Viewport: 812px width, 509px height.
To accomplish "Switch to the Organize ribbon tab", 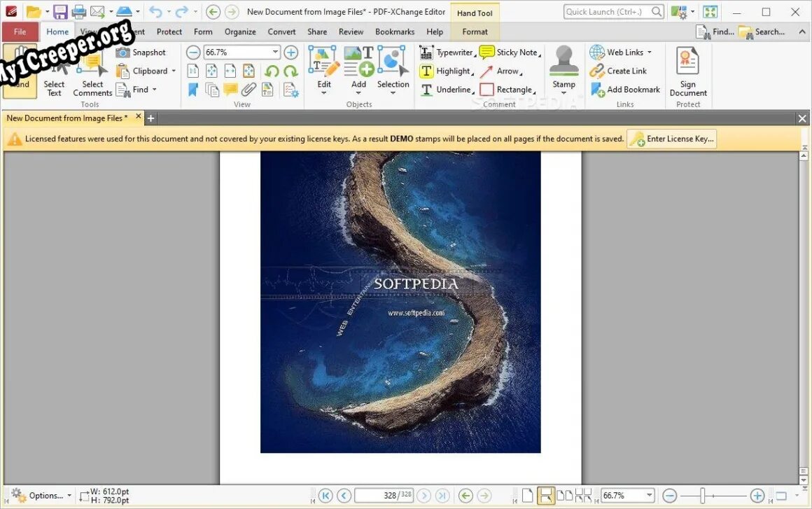I will point(240,32).
